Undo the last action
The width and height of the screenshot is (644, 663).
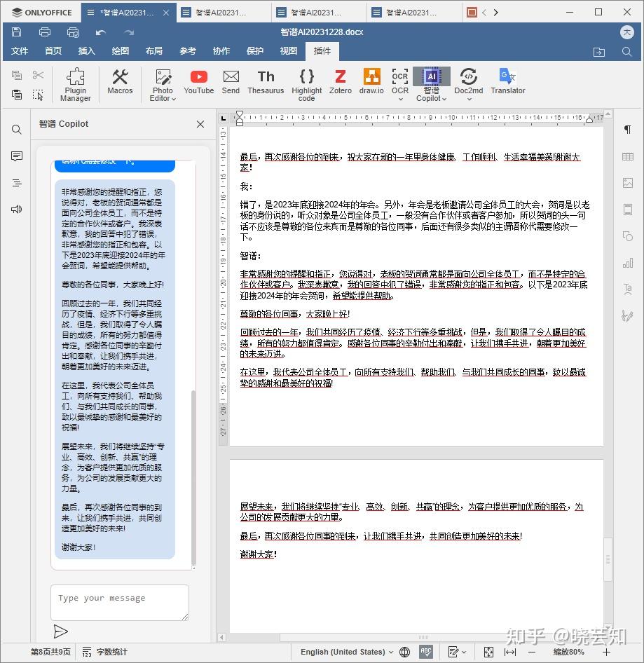tap(101, 32)
